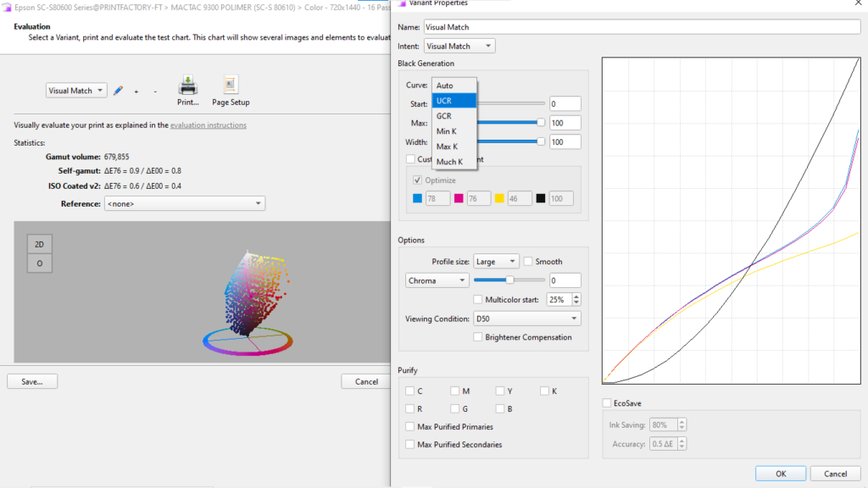The height and width of the screenshot is (488, 868).
Task: Open Page Setup
Action: coord(230,87)
